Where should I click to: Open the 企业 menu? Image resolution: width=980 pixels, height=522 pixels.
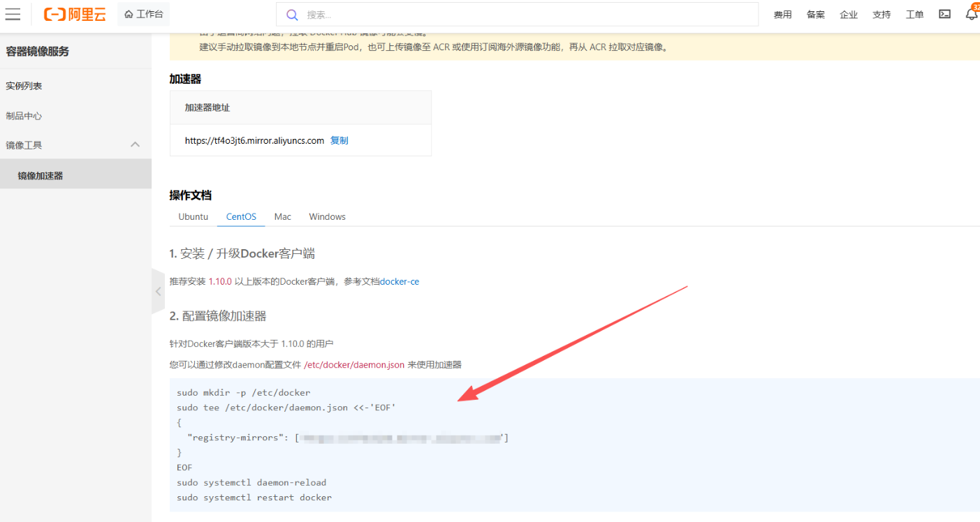[x=849, y=15]
